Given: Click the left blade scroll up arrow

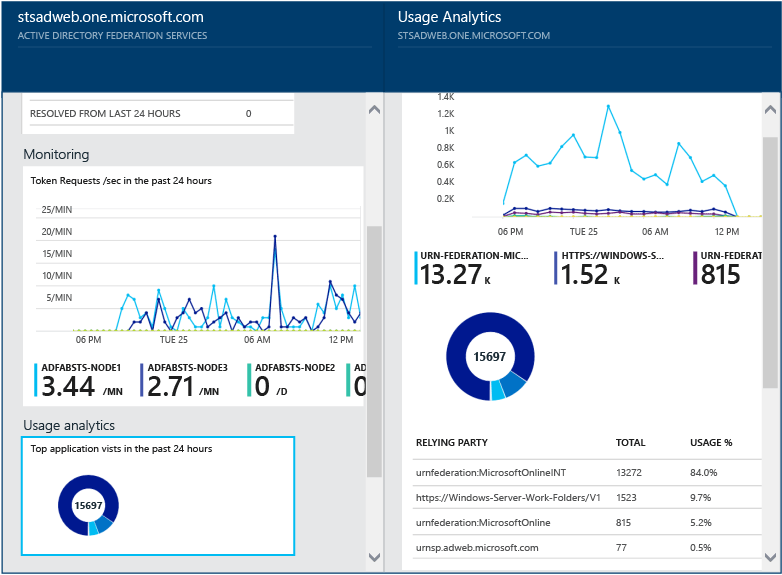Looking at the screenshot, I should [x=374, y=108].
